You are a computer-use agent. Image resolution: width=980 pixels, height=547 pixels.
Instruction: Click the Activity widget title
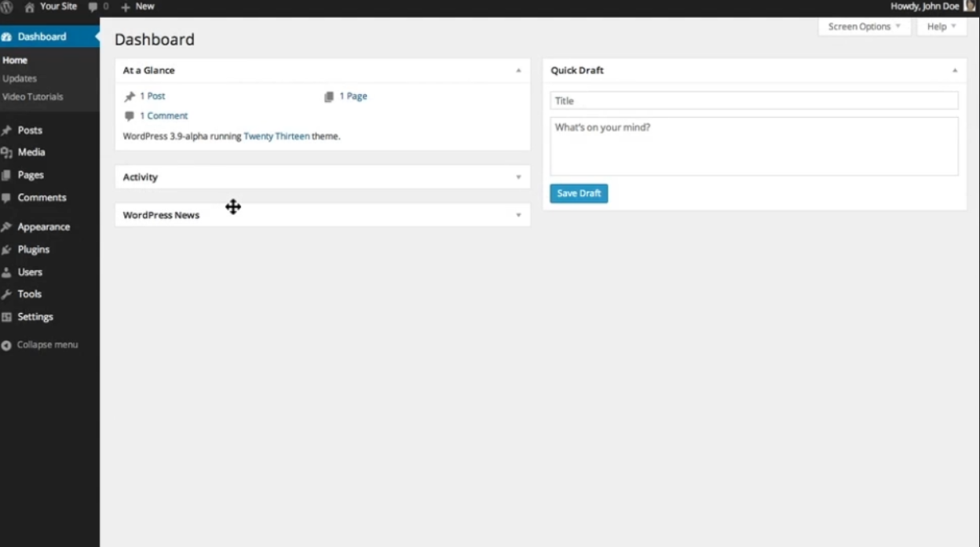point(141,177)
